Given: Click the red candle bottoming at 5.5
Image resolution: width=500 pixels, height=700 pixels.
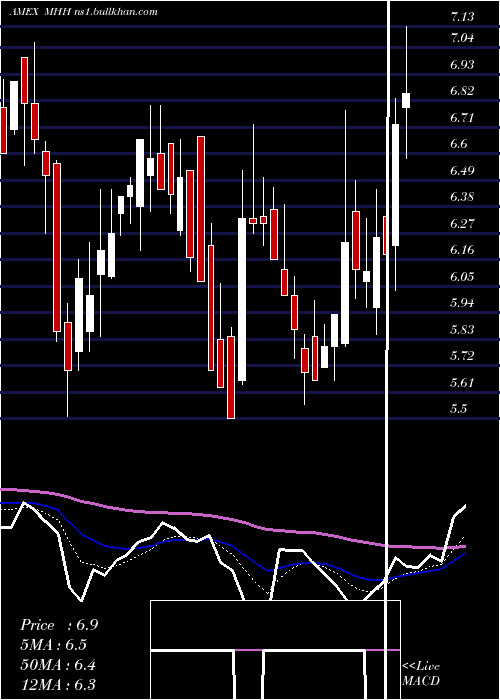Looking at the screenshot, I should [x=231, y=377].
